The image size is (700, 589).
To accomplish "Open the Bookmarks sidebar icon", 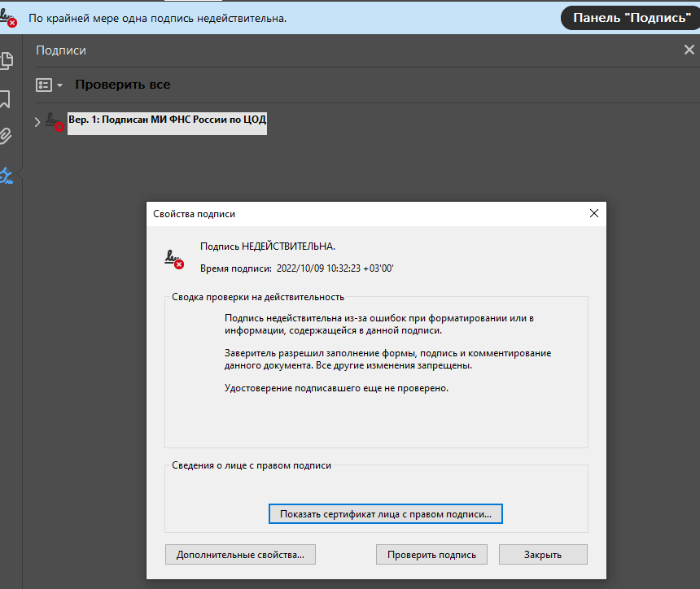I will 5,99.
